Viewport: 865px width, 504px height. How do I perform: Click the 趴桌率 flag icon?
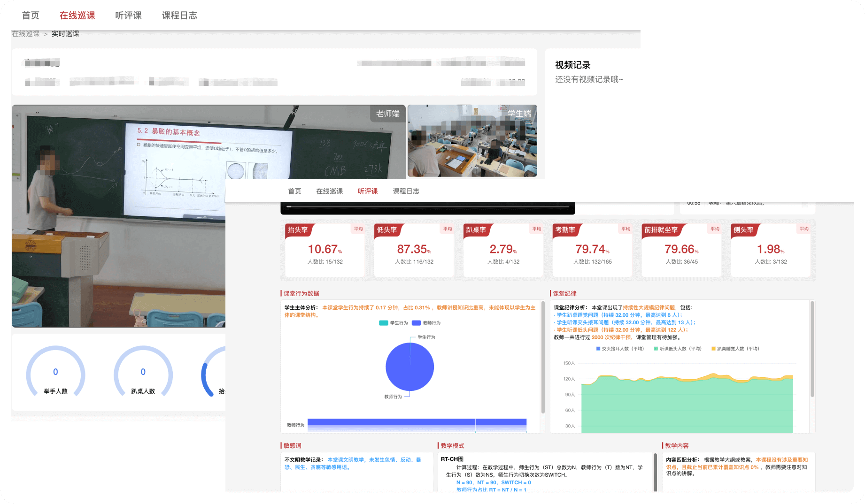pyautogui.click(x=477, y=230)
